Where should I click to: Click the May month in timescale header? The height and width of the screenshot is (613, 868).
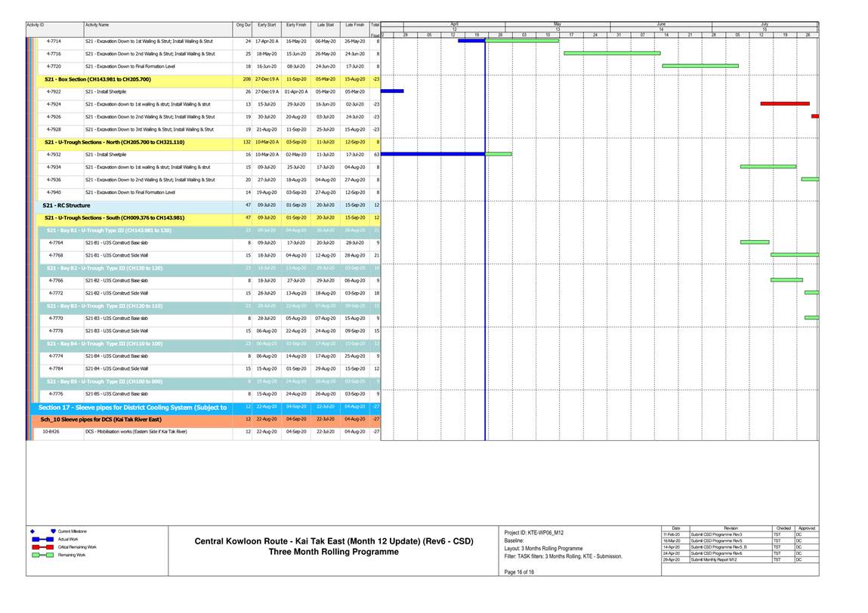557,24
